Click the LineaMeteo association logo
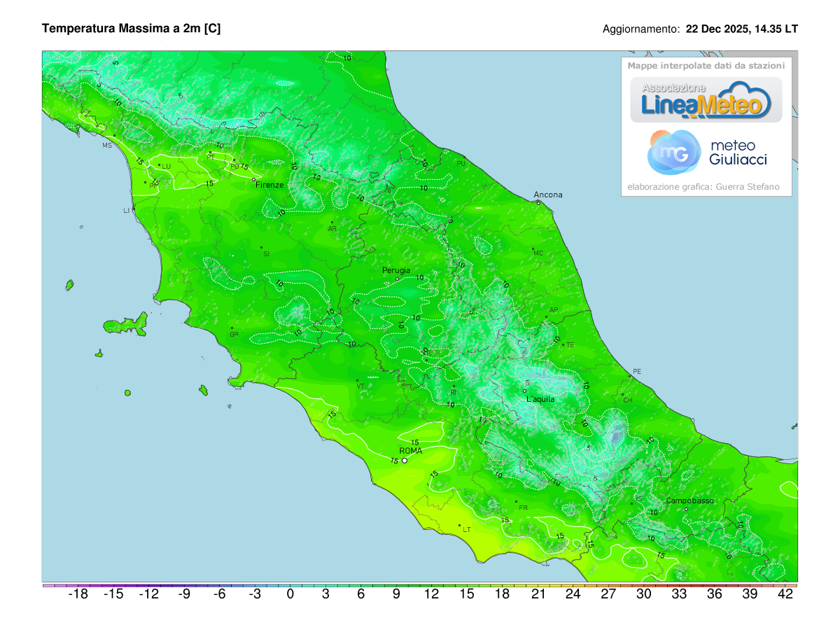 click(x=707, y=101)
